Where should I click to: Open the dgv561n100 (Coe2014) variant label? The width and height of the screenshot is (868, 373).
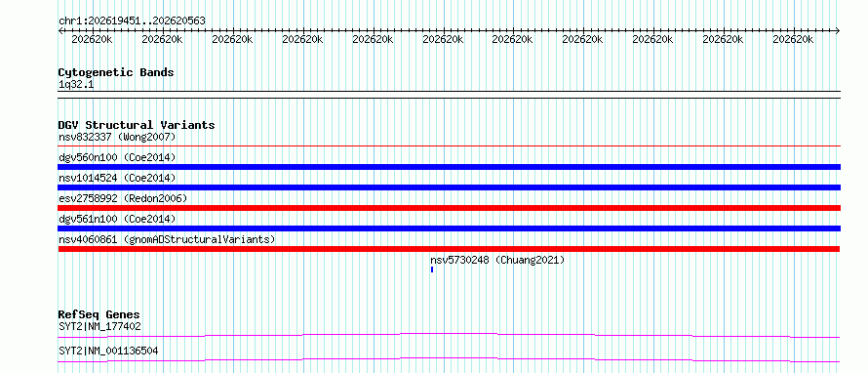click(x=117, y=219)
